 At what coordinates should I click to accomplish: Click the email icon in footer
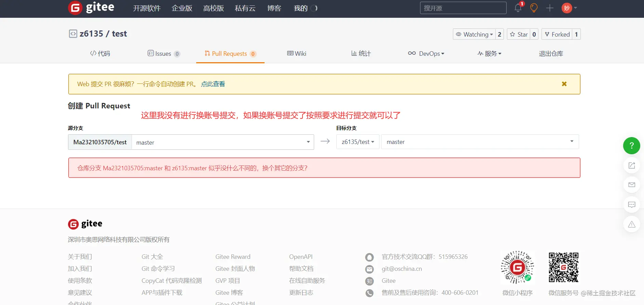(370, 269)
